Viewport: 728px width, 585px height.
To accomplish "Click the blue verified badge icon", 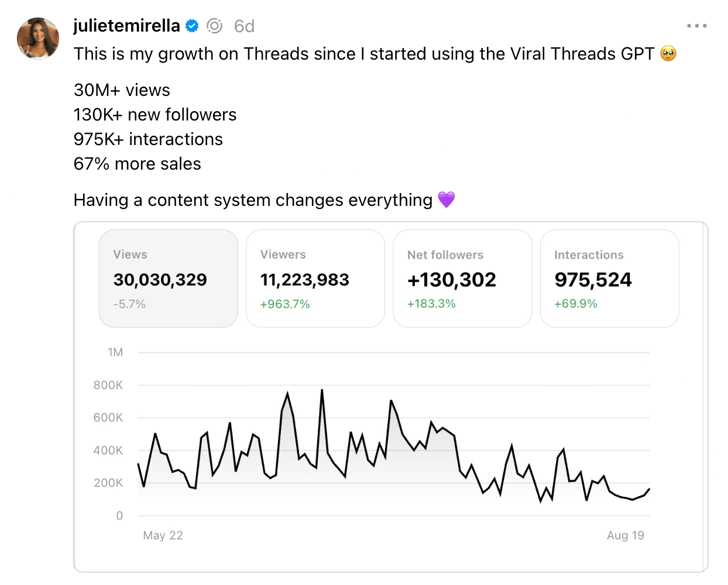I will click(192, 26).
